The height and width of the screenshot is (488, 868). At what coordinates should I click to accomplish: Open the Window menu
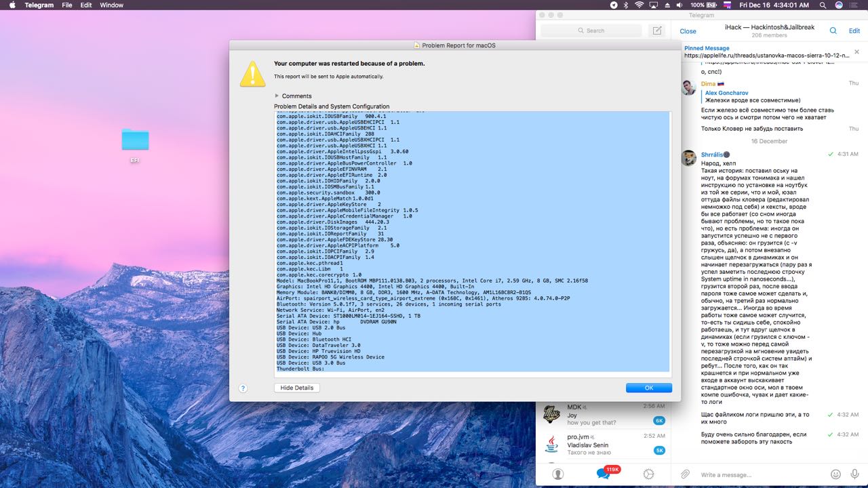tap(111, 5)
